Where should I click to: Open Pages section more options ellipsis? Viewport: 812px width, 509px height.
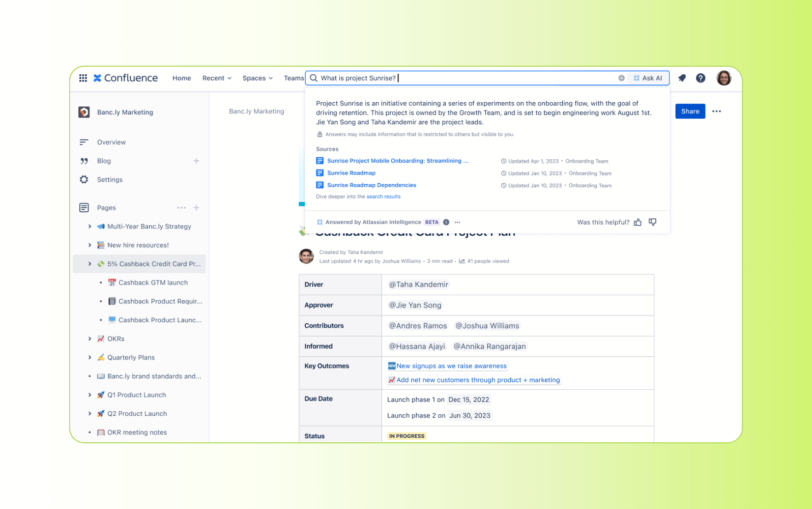[x=181, y=208]
